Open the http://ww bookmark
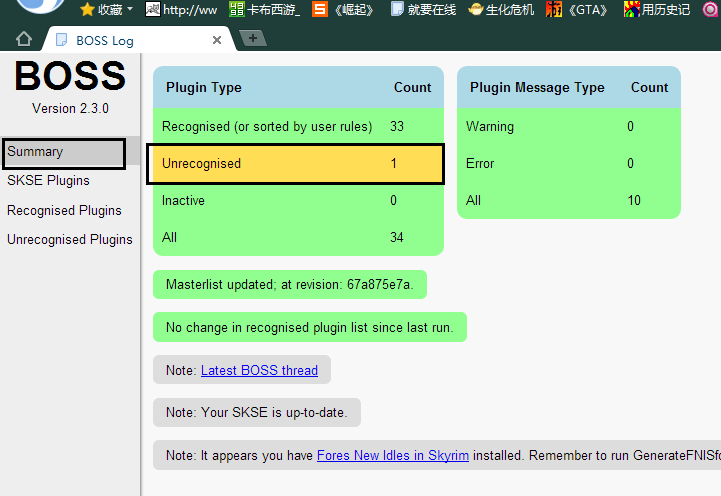This screenshot has width=721, height=496. [x=181, y=9]
